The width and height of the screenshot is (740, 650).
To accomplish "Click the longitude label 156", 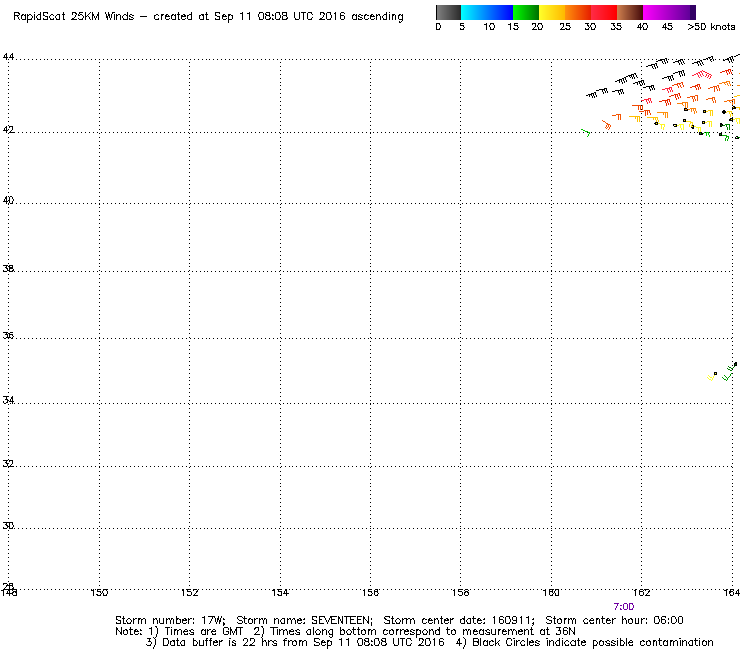I will [370, 592].
